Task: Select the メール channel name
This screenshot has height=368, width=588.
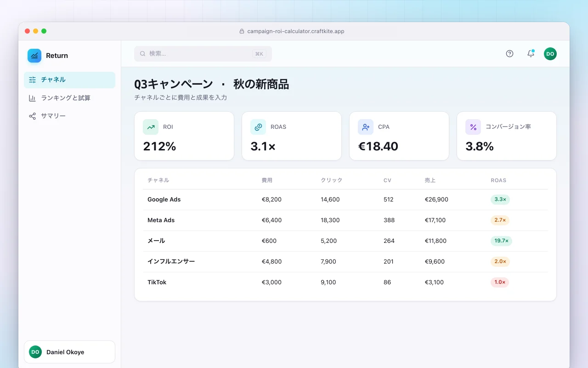Action: [x=156, y=241]
